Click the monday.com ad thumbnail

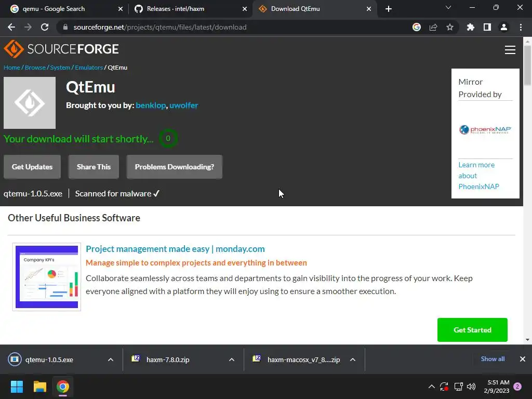tap(47, 277)
